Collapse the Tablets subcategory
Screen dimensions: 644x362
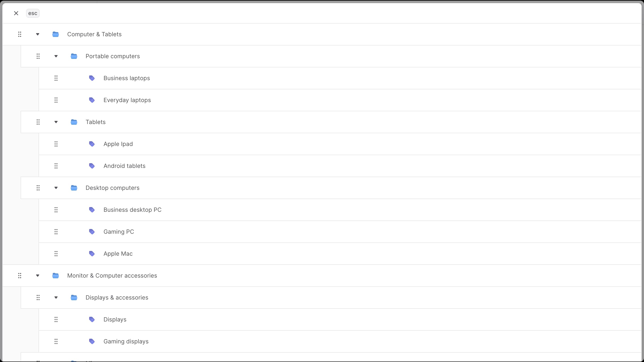[x=56, y=122]
